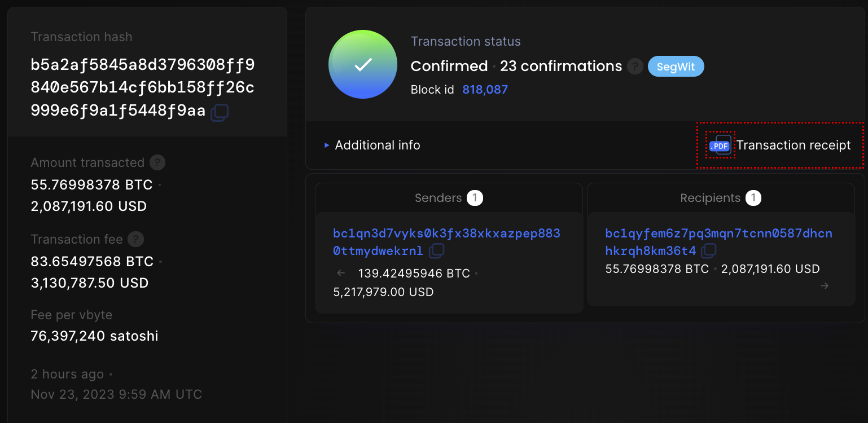Copy the transaction hash with copy icon
This screenshot has height=423, width=868.
click(x=220, y=112)
